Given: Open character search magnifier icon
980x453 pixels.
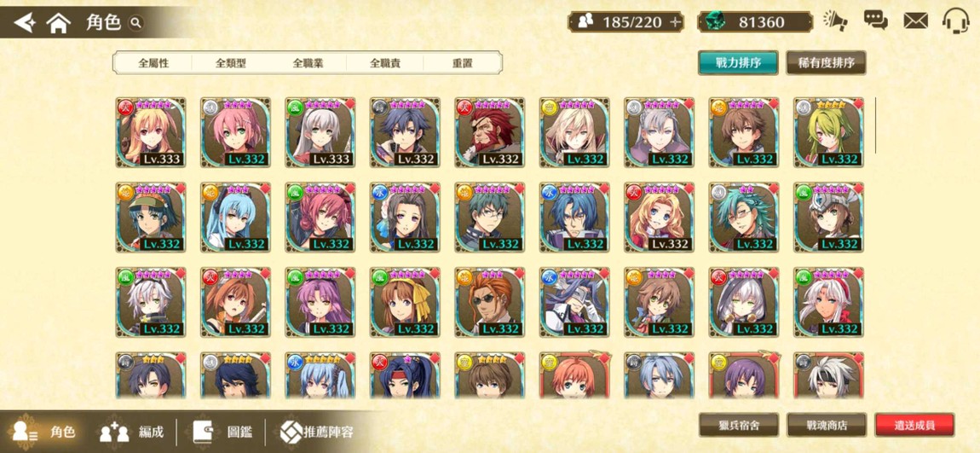Looking at the screenshot, I should (135, 23).
